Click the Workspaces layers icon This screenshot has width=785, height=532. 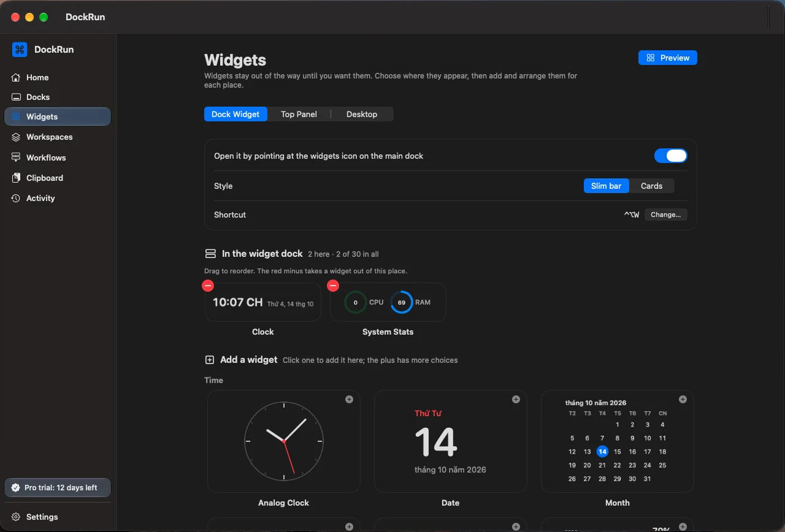coord(16,137)
